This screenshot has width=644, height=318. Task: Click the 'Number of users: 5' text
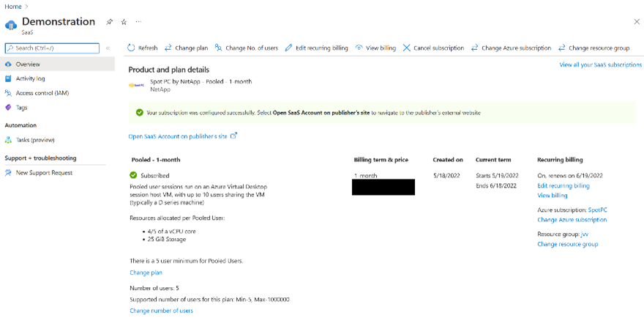tap(154, 288)
